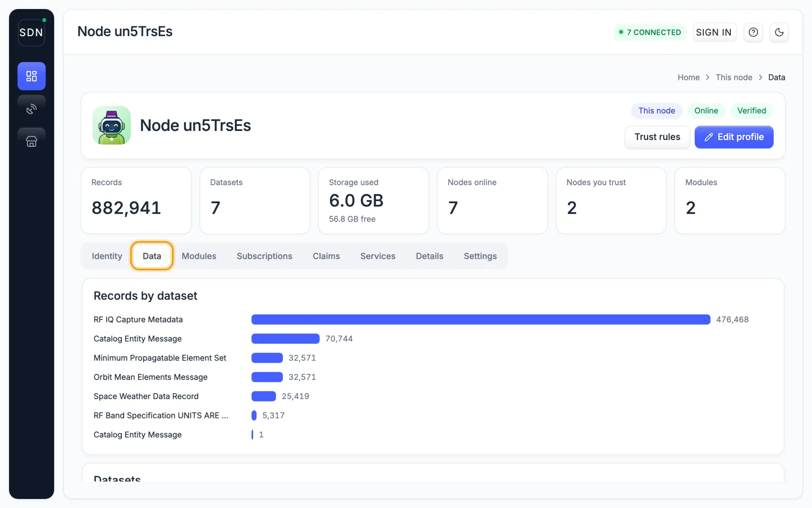
Task: Switch to the Modules tab
Action: coord(199,256)
